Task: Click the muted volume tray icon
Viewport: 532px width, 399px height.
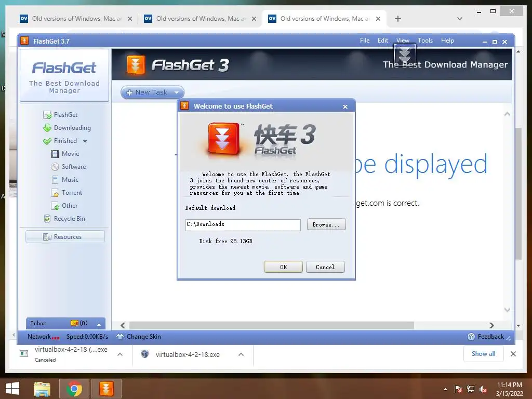Action: pos(483,389)
